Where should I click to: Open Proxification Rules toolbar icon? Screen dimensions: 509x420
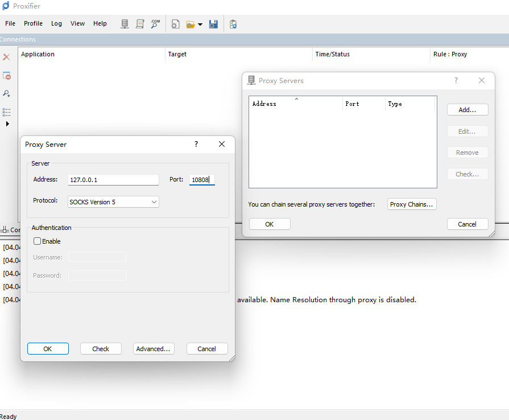(x=140, y=24)
